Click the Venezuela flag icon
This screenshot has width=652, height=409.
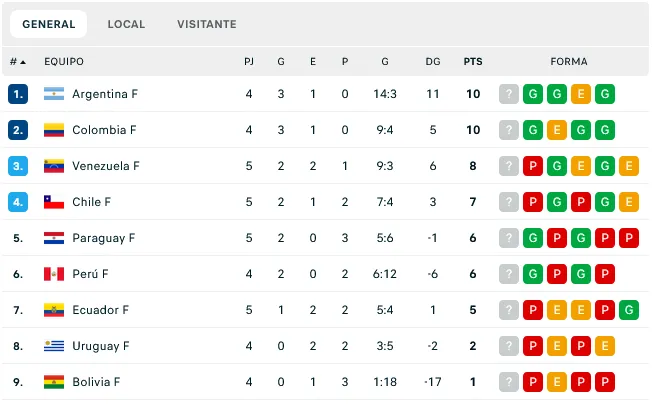(x=54, y=166)
